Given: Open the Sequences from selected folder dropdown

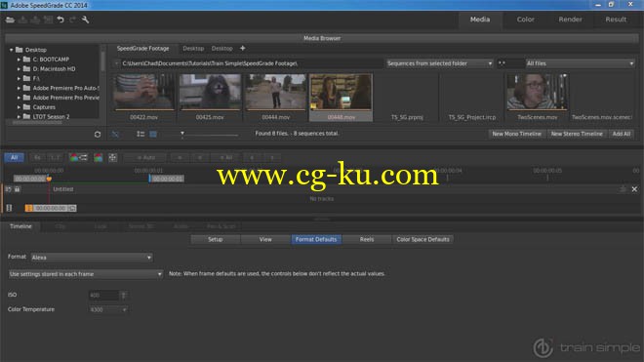Looking at the screenshot, I should tap(439, 63).
